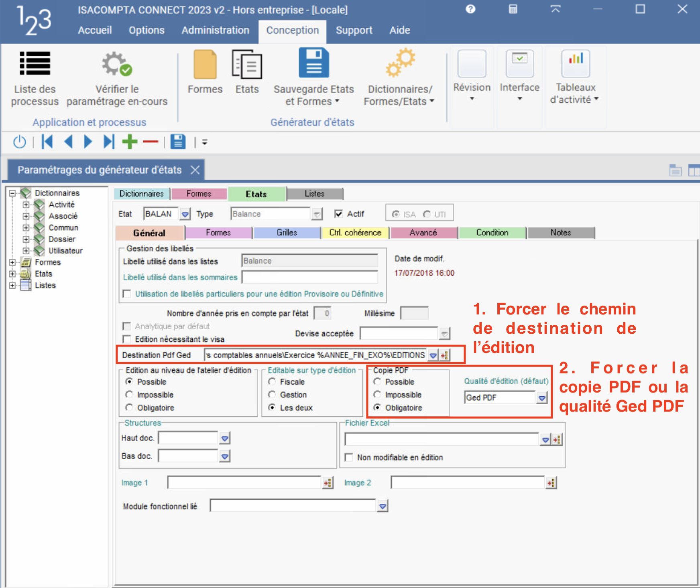
Task: Delete record with red minus icon
Action: tap(151, 142)
